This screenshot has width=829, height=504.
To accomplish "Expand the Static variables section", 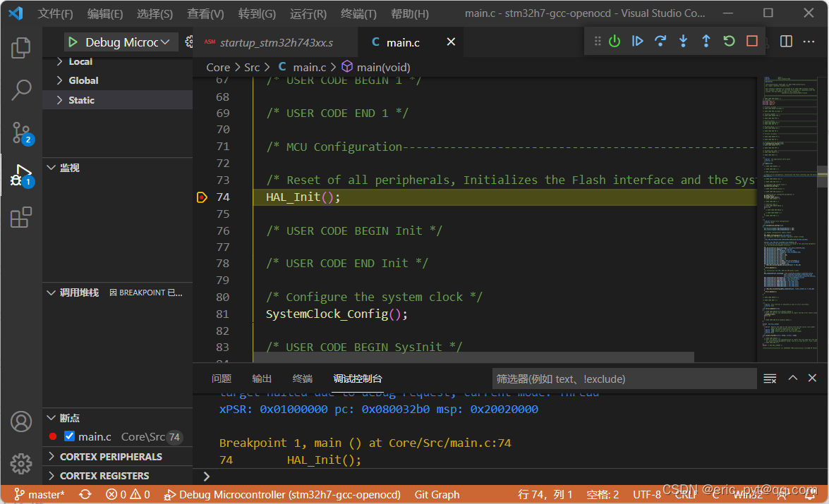I will tap(117, 100).
